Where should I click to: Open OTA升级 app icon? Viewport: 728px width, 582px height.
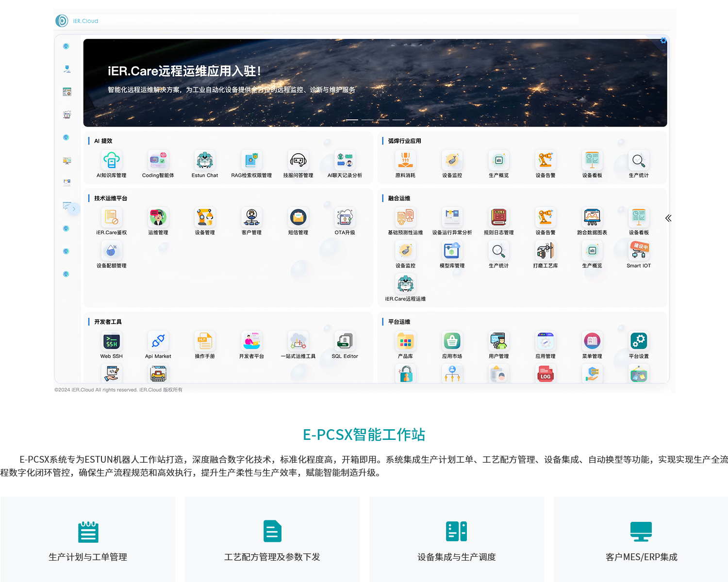[345, 217]
